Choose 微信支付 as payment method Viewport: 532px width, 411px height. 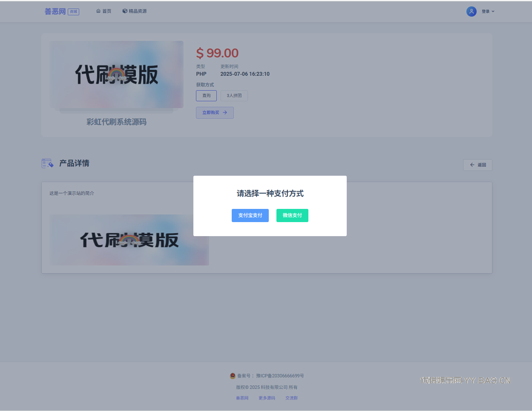292,216
